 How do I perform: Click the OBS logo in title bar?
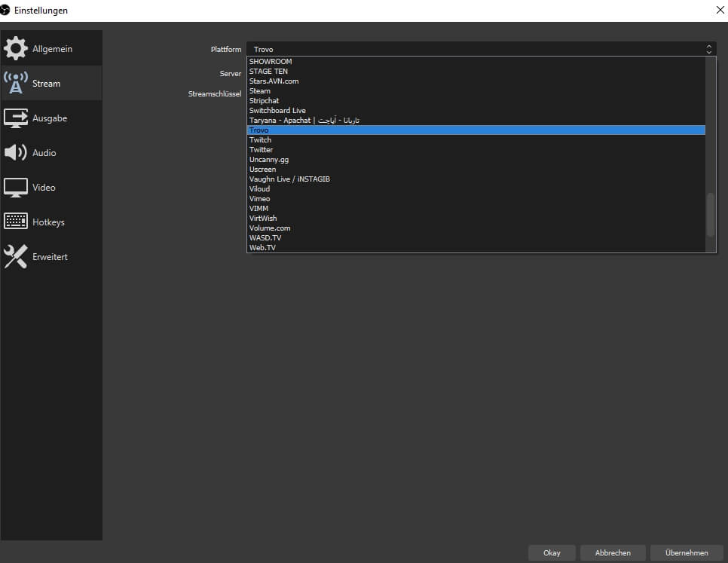coord(5,10)
